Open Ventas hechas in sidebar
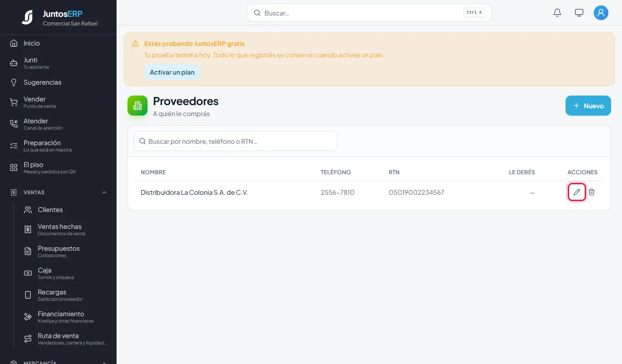This screenshot has width=622, height=364. [x=58, y=230]
